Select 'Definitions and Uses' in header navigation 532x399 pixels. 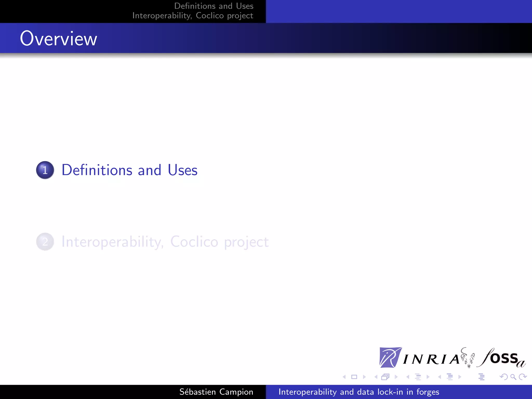click(x=214, y=6)
